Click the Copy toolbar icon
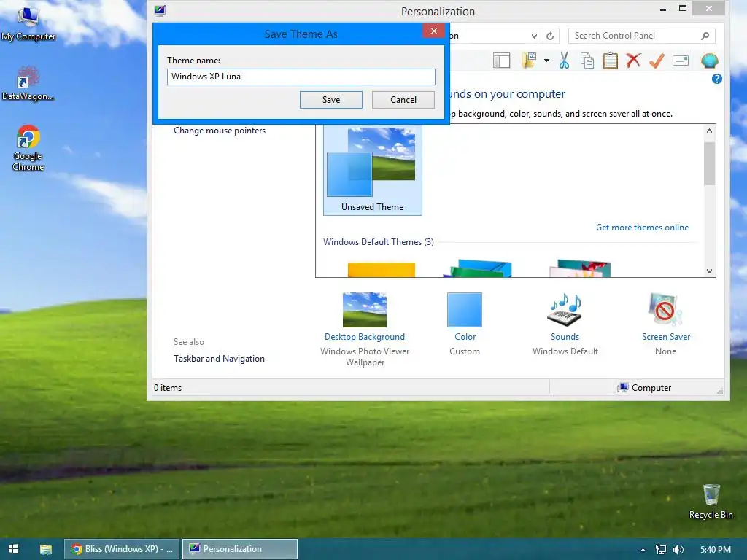 587,61
